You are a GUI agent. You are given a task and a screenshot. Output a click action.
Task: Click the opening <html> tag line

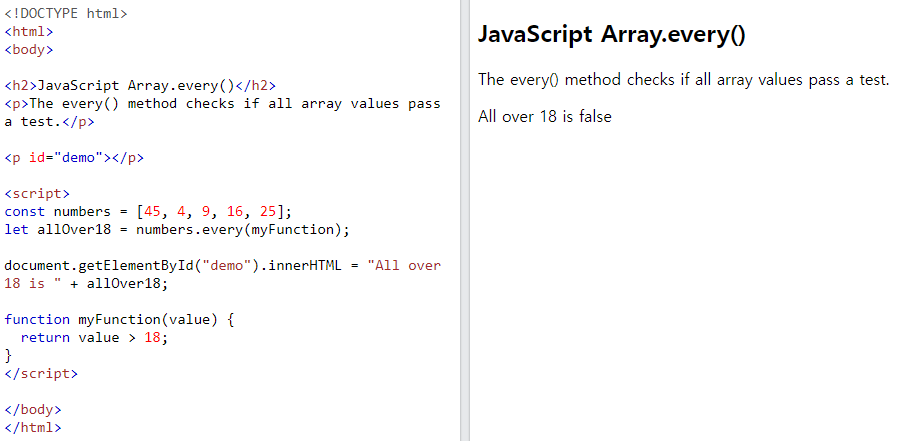coord(29,31)
